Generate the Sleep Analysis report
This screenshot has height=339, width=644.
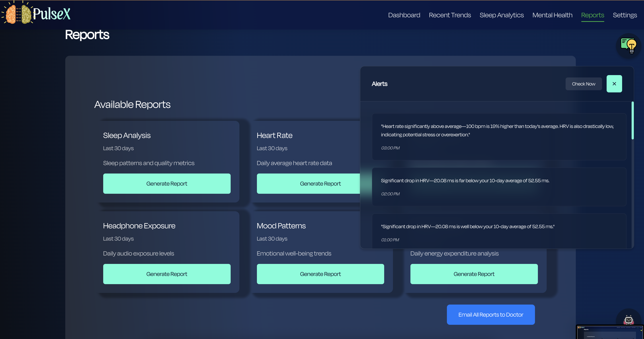(x=167, y=184)
